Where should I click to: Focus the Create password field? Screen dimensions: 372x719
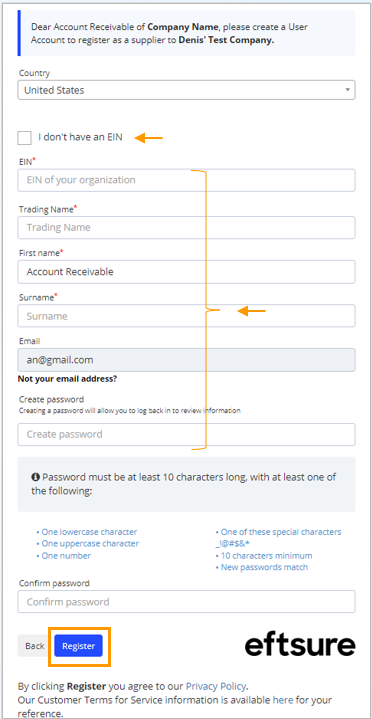[x=186, y=434]
